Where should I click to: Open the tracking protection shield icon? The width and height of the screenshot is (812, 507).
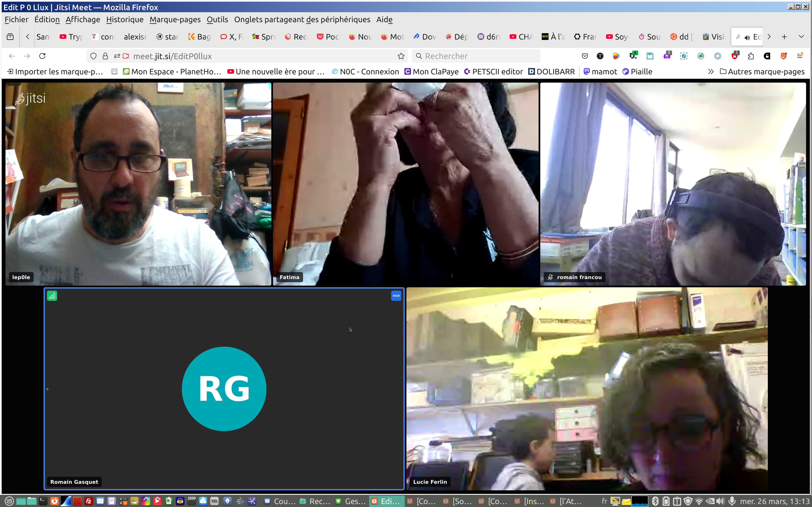click(x=94, y=56)
